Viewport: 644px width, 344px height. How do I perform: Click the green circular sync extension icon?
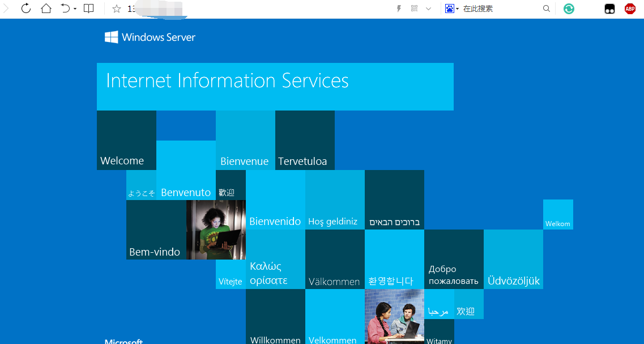tap(569, 9)
